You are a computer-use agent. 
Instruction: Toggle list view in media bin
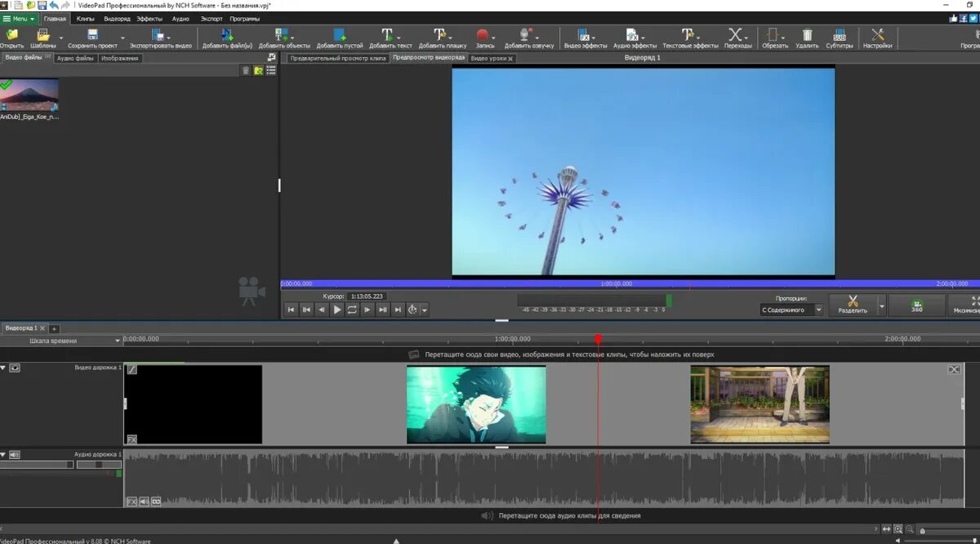point(271,70)
